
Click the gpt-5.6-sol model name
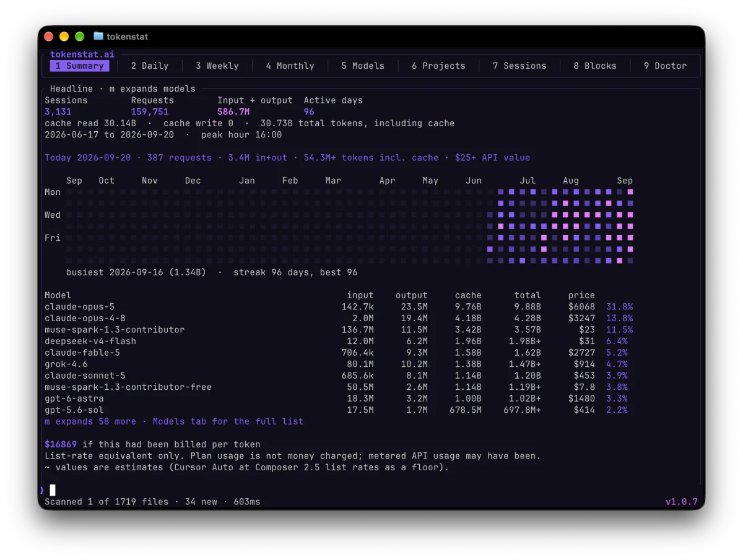74,410
